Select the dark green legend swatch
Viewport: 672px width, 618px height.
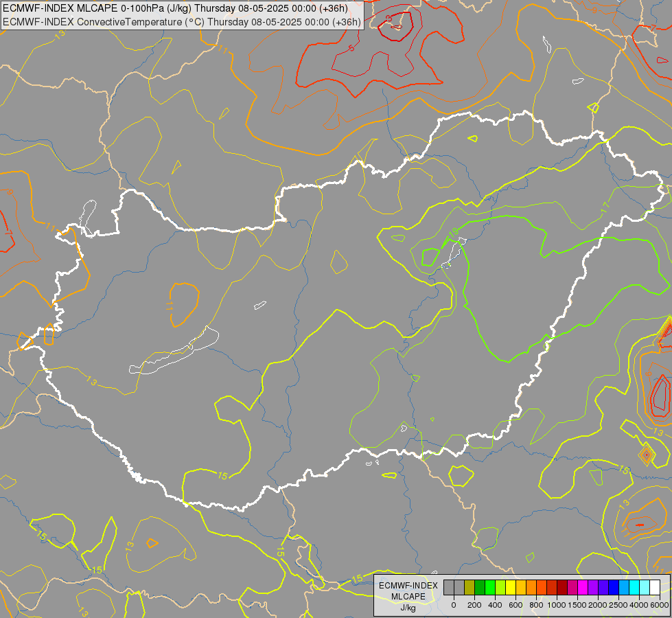point(480,587)
